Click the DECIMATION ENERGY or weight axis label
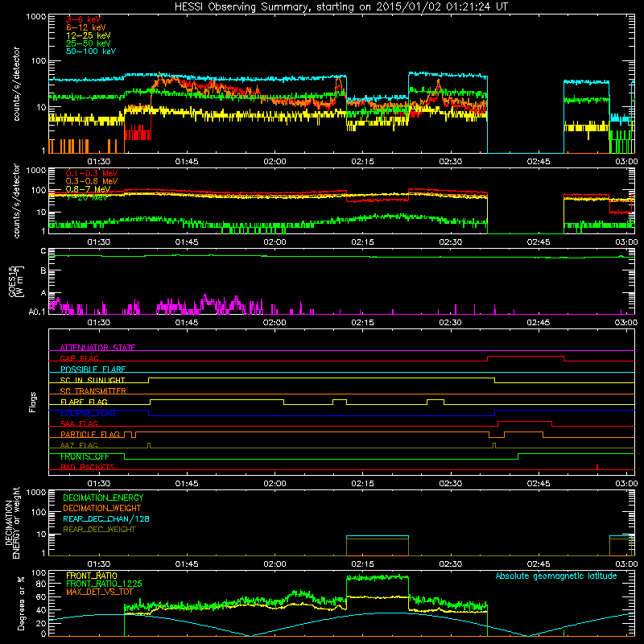 point(12,522)
